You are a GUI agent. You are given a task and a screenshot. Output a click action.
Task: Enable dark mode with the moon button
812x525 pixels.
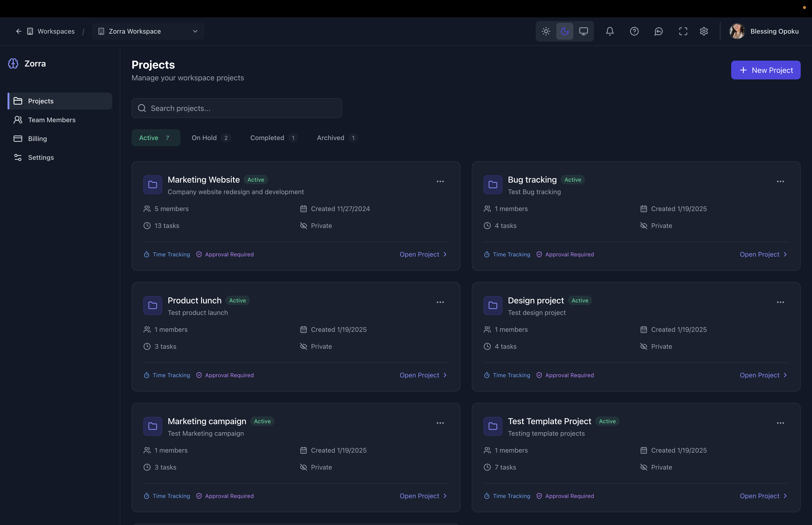[x=565, y=31]
